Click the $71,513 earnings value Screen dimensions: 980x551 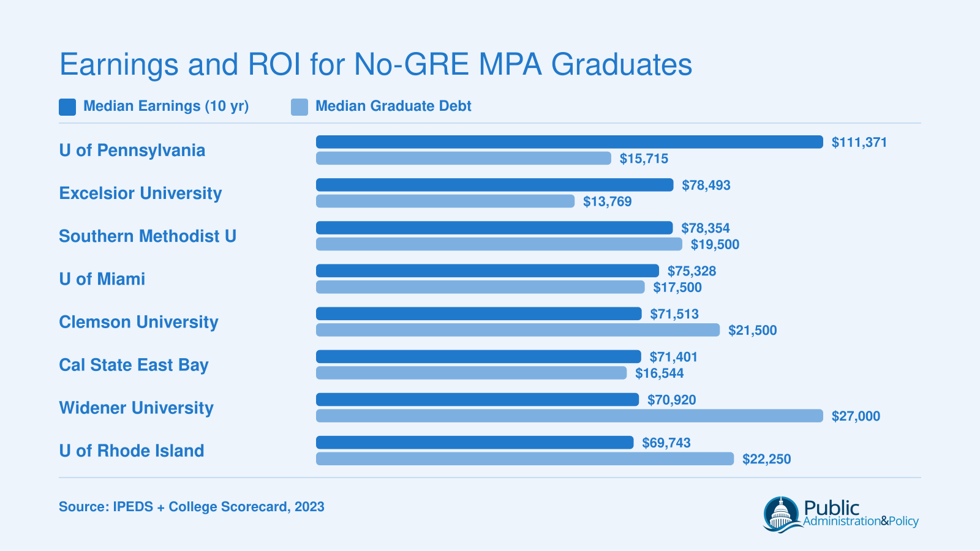pyautogui.click(x=674, y=313)
